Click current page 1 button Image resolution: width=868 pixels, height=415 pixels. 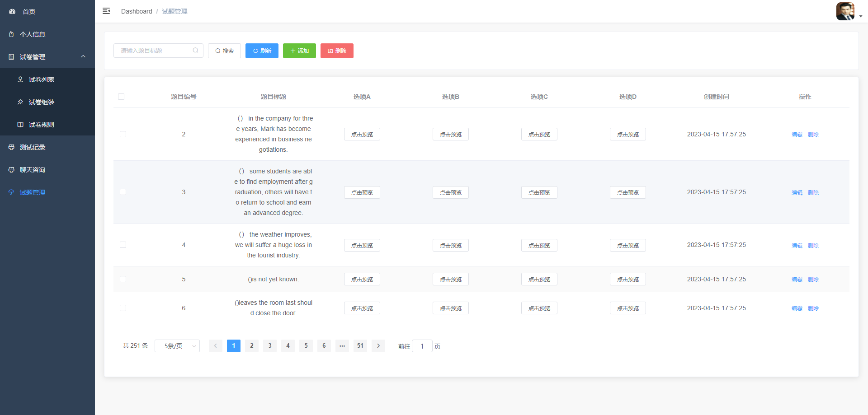(234, 346)
